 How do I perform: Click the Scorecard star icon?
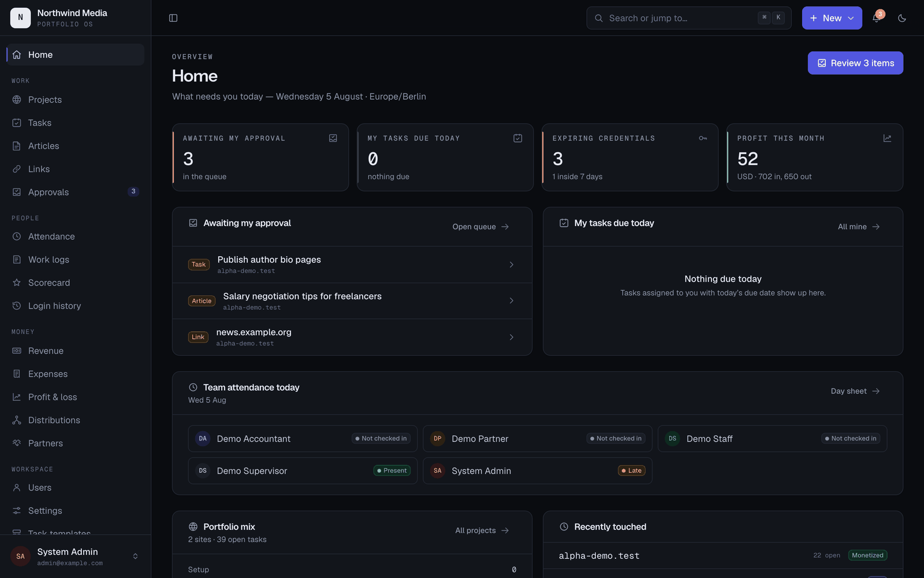tap(17, 283)
